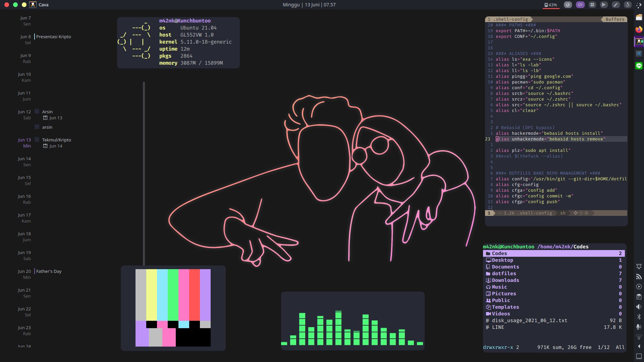This screenshot has width=644, height=362.
Task: Click the pencil edit icon in the top bar
Action: (x=616, y=5)
